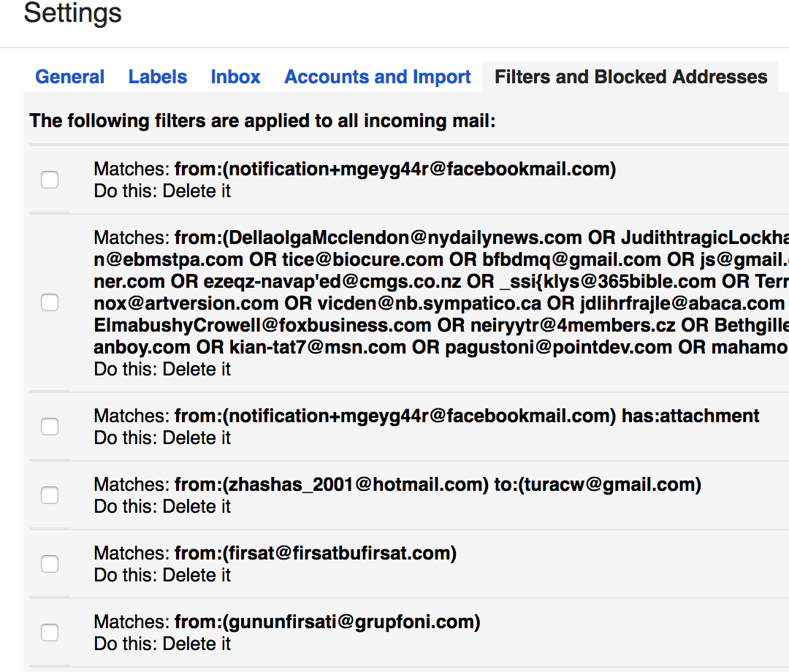Viewport: 789px width, 672px height.
Task: Click the Settings page heading
Action: [x=72, y=13]
